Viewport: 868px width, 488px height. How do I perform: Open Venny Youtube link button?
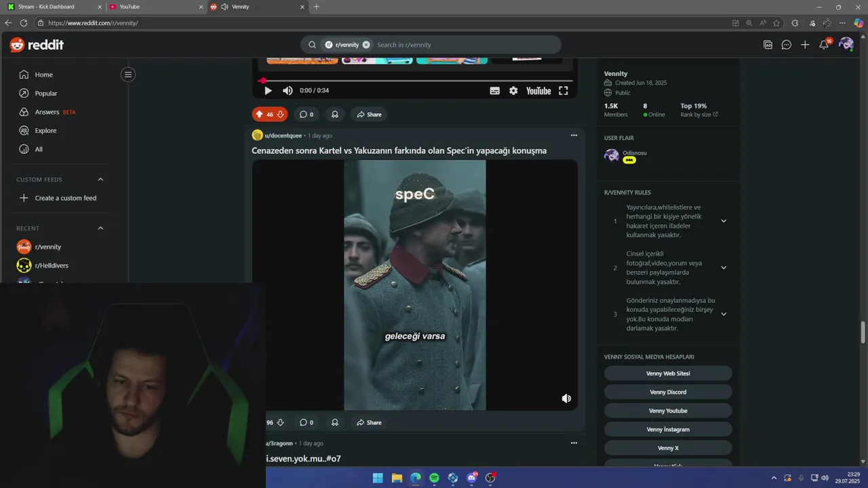point(668,411)
